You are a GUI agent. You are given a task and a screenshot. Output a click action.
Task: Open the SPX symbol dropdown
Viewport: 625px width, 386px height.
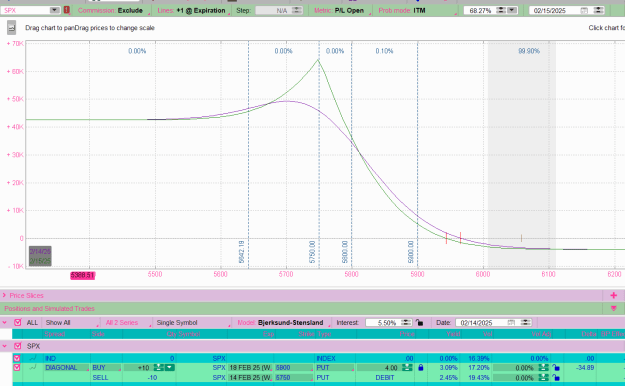coord(55,10)
